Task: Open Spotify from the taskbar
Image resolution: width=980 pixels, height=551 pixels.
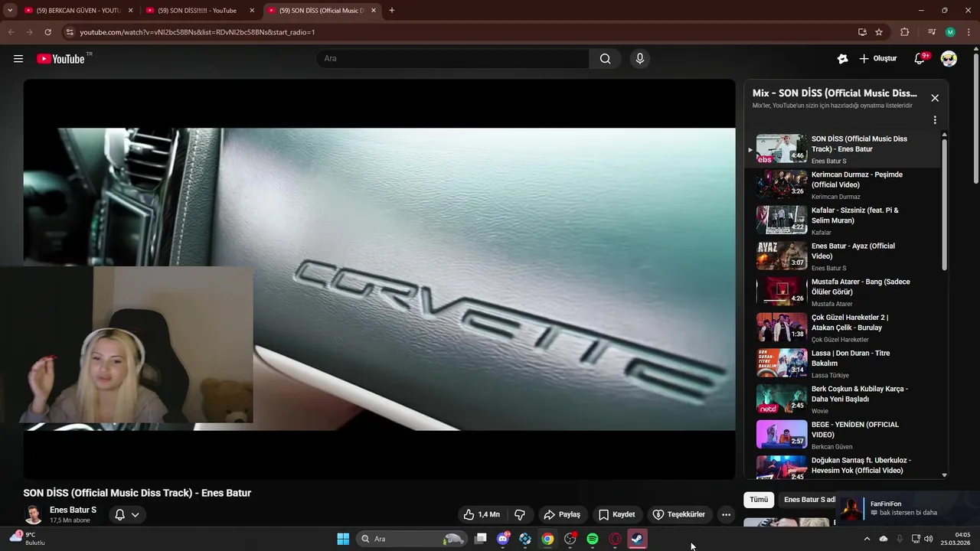Action: [593, 539]
